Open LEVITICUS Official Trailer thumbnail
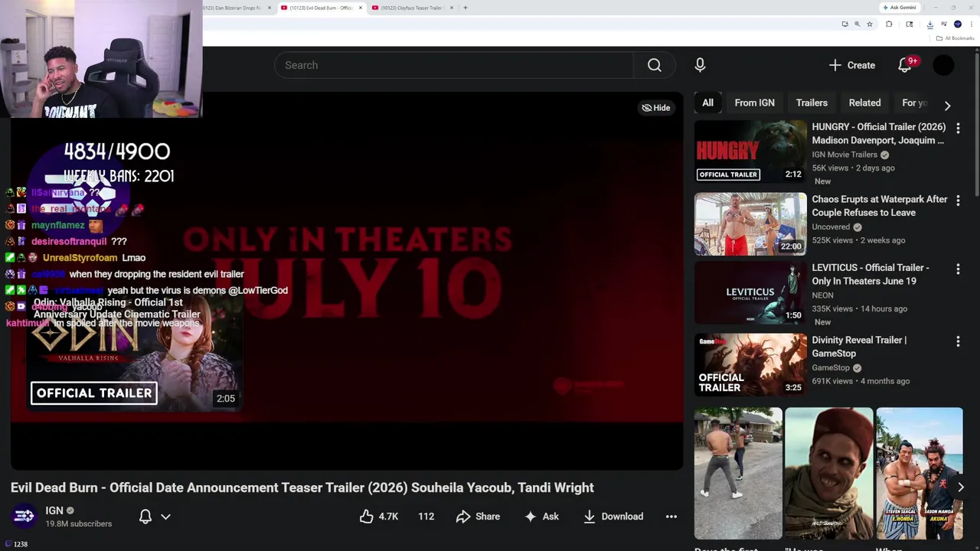 tap(750, 292)
